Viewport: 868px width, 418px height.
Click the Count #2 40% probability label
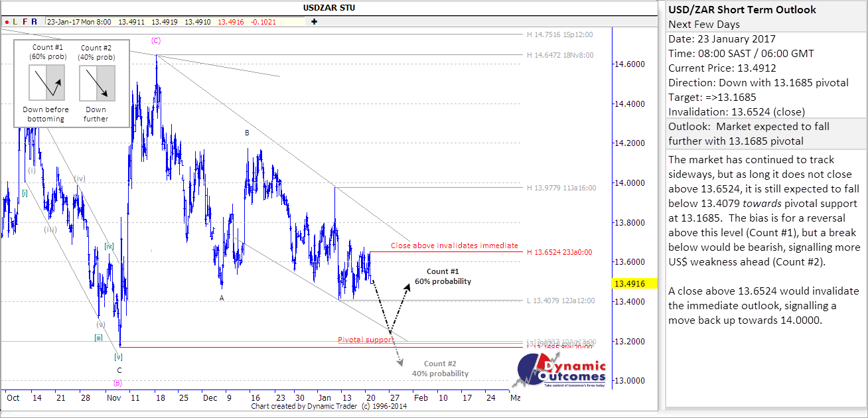coord(440,368)
